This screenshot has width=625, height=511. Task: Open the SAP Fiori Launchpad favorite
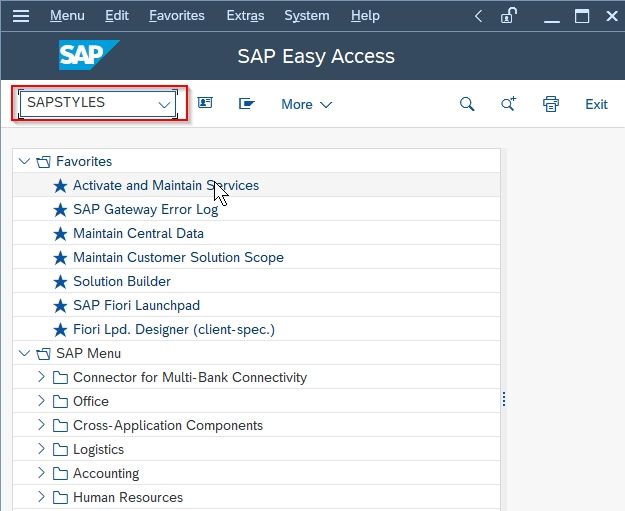click(x=136, y=305)
